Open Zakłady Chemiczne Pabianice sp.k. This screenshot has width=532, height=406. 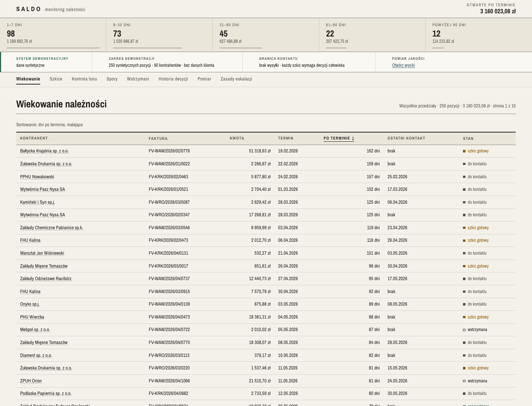(x=51, y=228)
